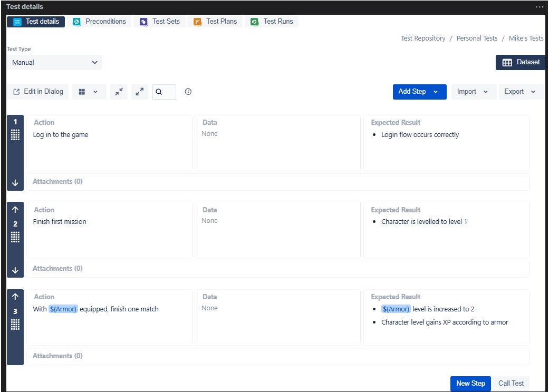Click the info circle icon
This screenshot has width=549, height=392.
pyautogui.click(x=188, y=92)
